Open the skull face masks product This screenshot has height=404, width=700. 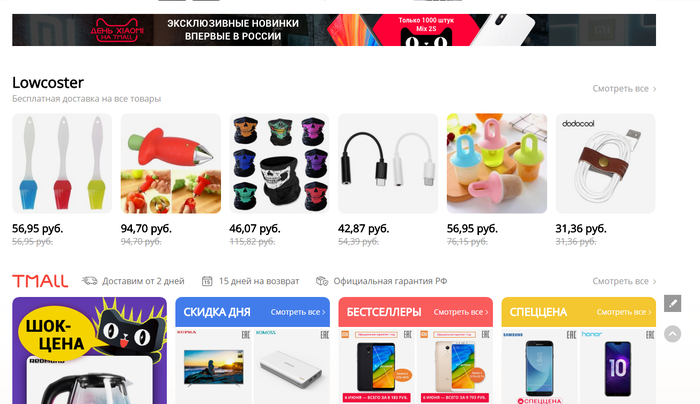click(x=279, y=163)
